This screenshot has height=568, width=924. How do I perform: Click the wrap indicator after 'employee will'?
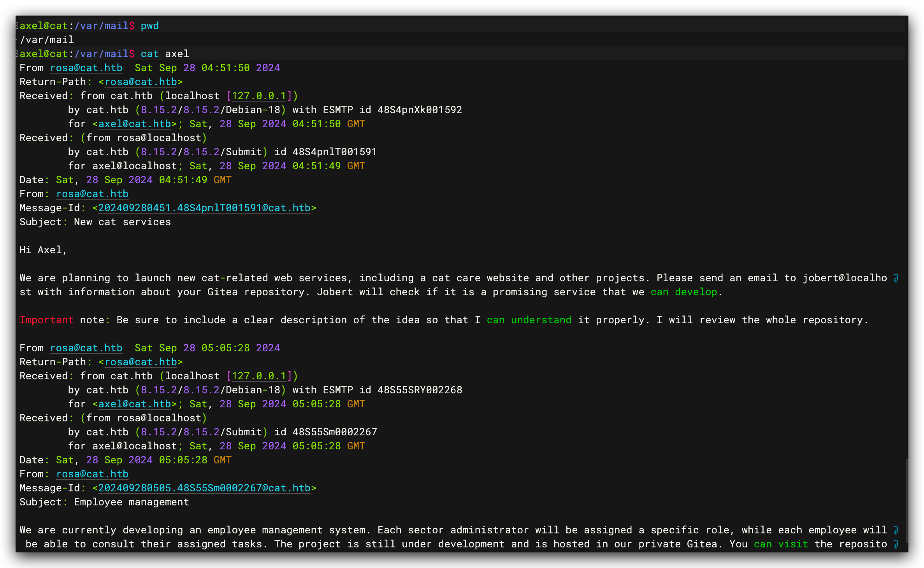pos(896,531)
